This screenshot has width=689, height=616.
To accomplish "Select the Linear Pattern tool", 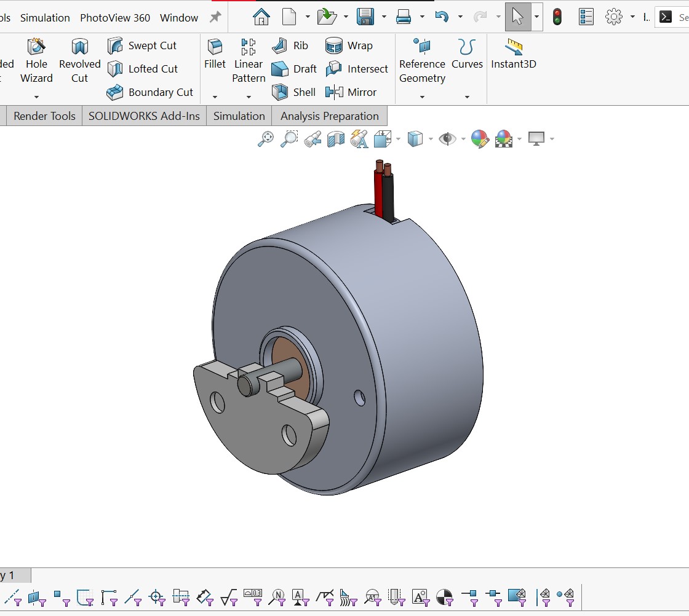I will [249, 60].
